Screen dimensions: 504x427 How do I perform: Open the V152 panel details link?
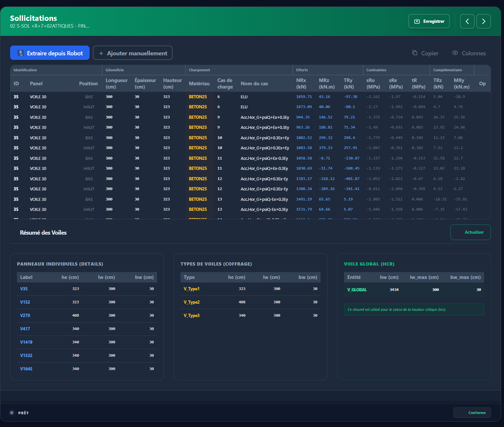[x=25, y=302]
